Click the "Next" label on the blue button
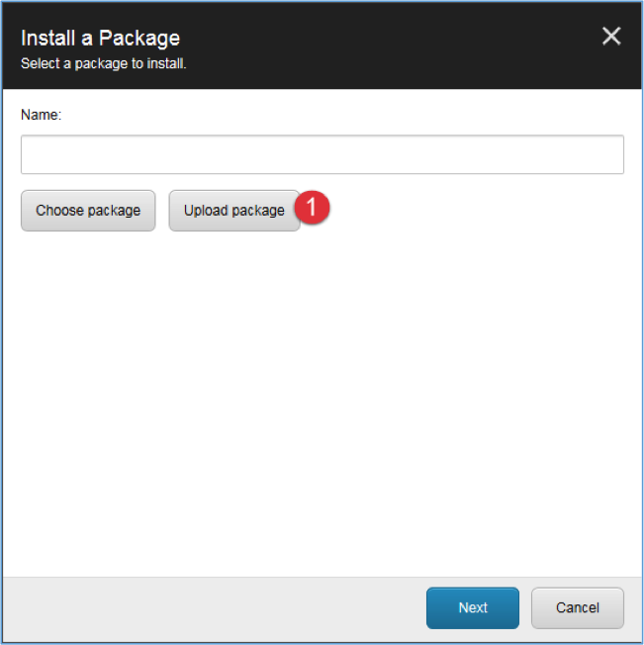Image resolution: width=644 pixels, height=645 pixels. pos(473,607)
